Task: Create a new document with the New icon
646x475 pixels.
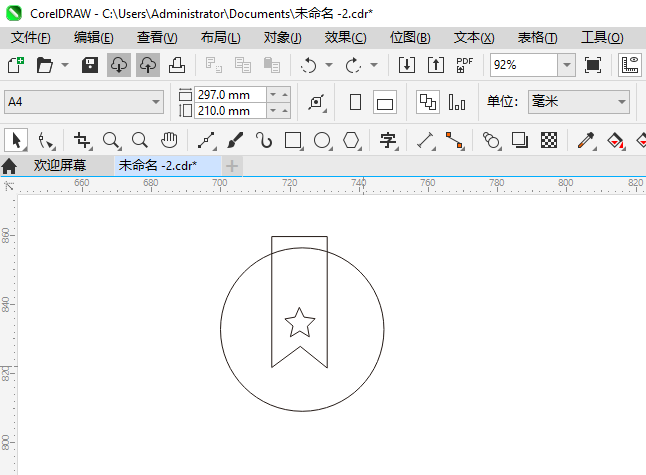Action: 16,65
